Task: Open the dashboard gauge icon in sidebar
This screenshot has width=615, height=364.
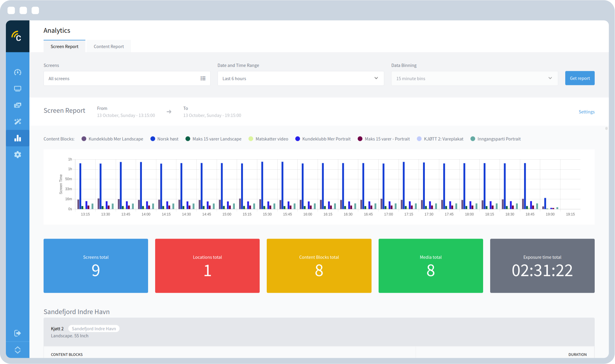Action: [18, 72]
